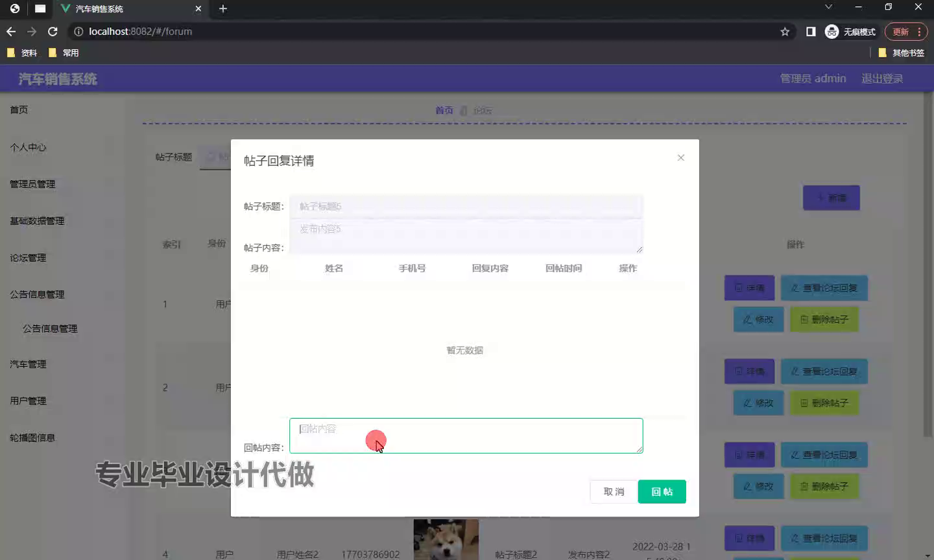934x560 pixels.
Task: Click the red 更新 update button
Action: pyautogui.click(x=900, y=31)
